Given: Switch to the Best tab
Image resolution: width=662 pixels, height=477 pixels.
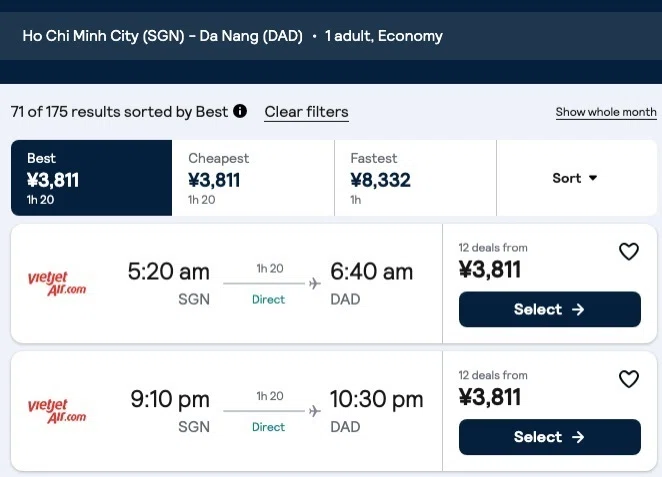Looking at the screenshot, I should pyautogui.click(x=92, y=178).
